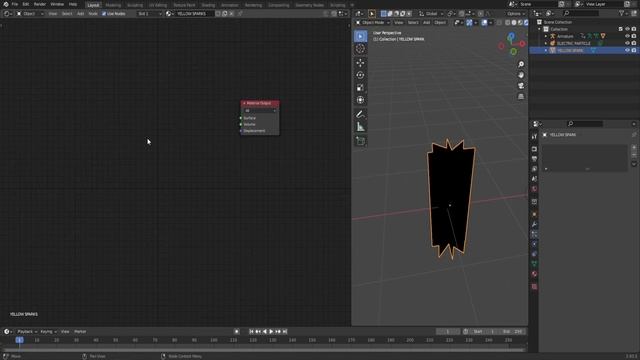Toggle Collection visibility eye icon
640x360 pixels.
(x=627, y=29)
